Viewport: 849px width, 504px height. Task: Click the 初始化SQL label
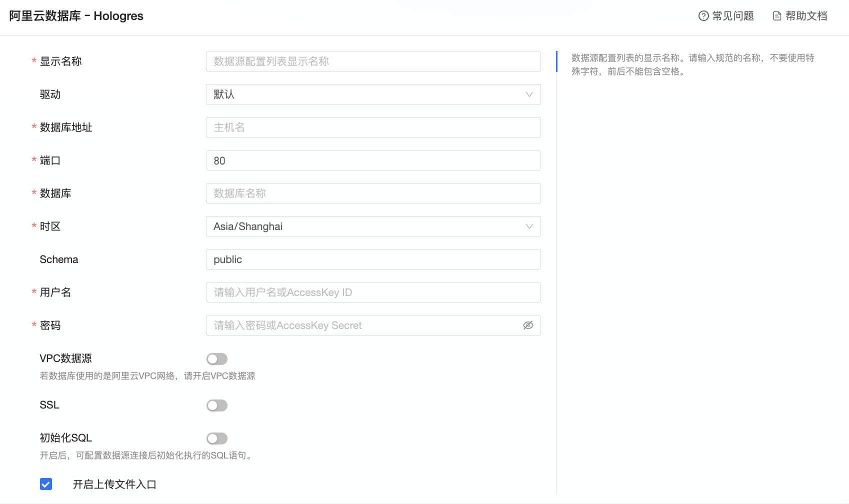[66, 438]
